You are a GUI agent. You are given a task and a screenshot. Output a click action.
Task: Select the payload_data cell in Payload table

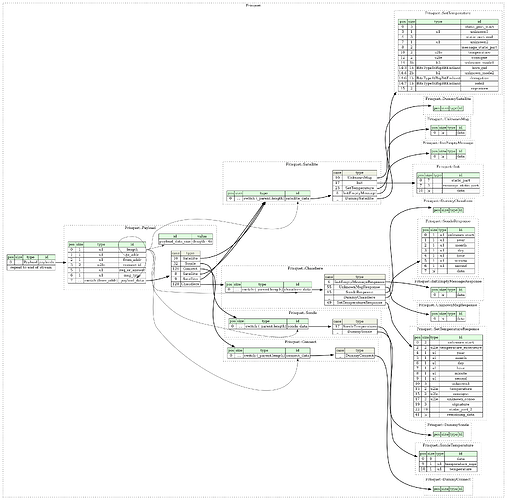click(x=132, y=280)
